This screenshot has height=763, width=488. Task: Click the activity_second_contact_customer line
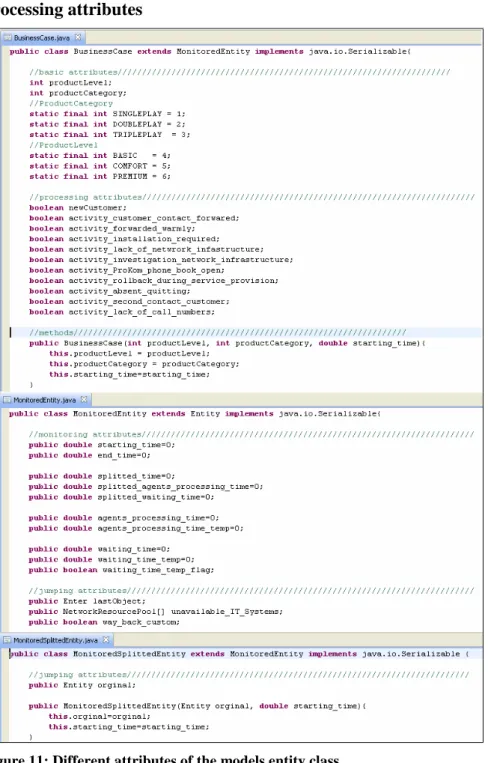[129, 302]
